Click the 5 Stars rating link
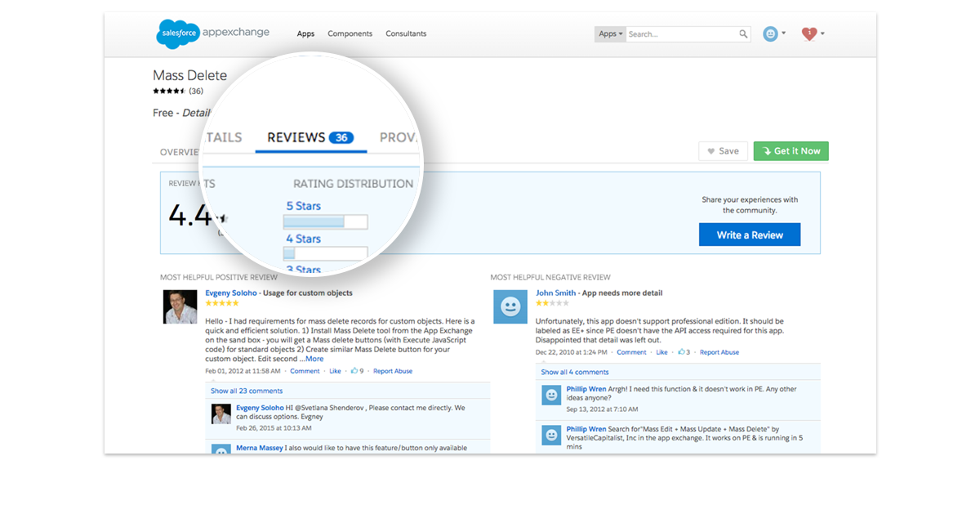Viewport: 980px width, 523px height. pos(303,206)
